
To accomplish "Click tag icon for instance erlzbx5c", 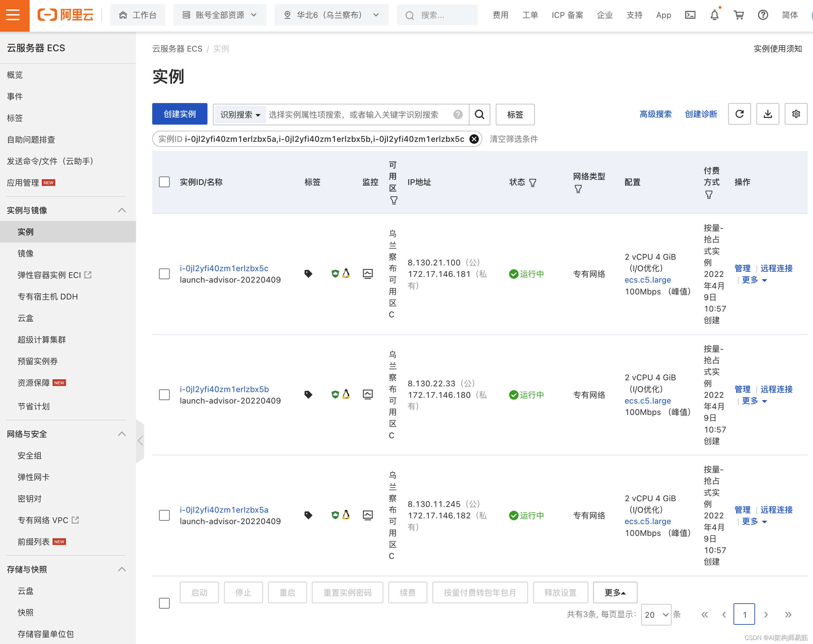I will point(308,274).
